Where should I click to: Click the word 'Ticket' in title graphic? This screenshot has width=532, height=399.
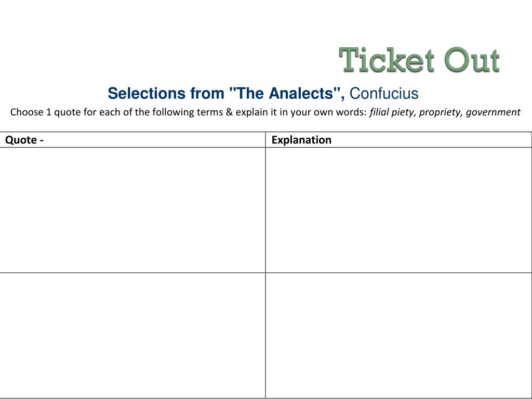pyautogui.click(x=387, y=60)
